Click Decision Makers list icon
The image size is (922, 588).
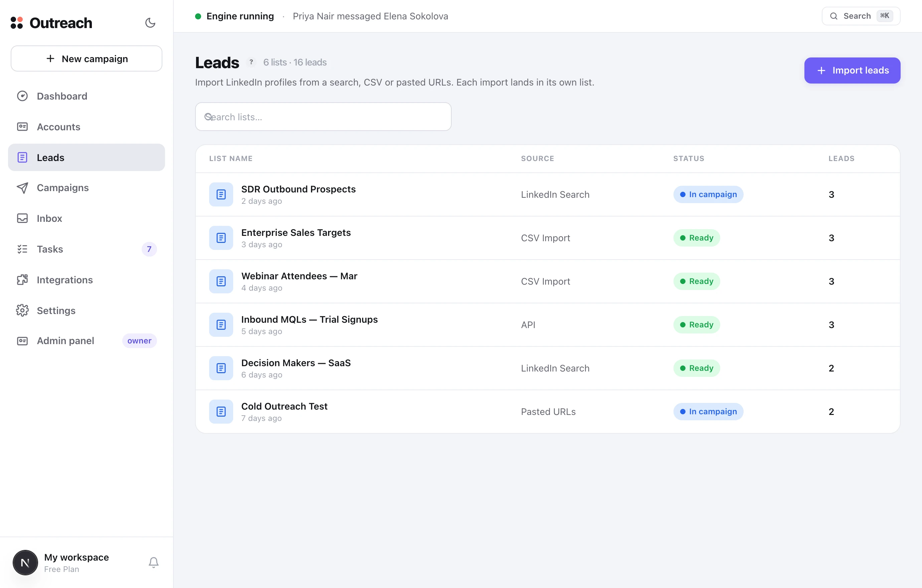coord(221,368)
